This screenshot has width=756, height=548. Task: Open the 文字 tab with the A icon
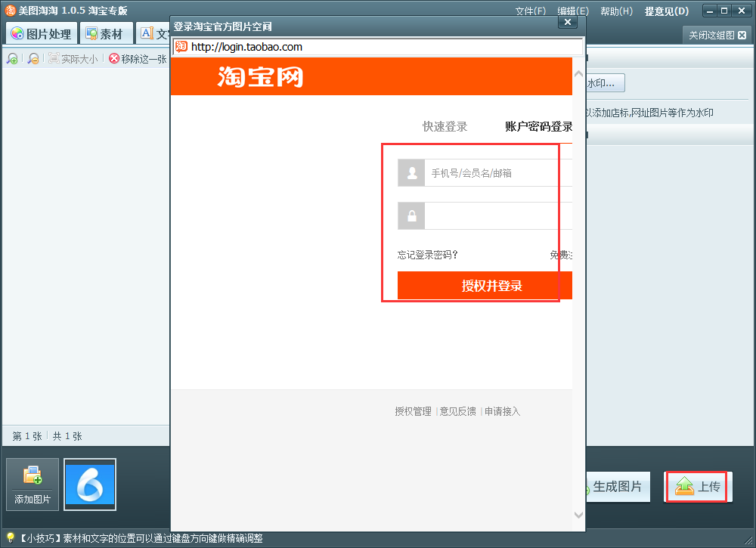(x=153, y=33)
